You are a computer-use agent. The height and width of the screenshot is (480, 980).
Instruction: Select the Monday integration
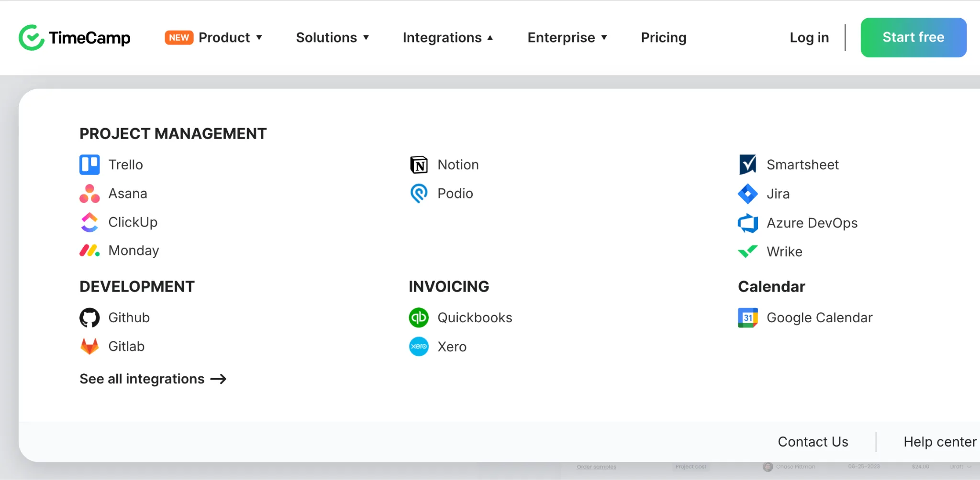tap(134, 251)
